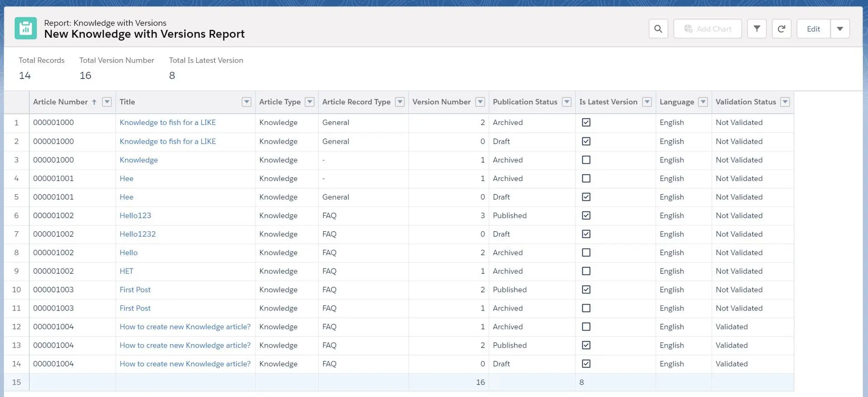The image size is (868, 397).
Task: Toggle Is Latest Version checkbox in row 6
Action: point(586,215)
